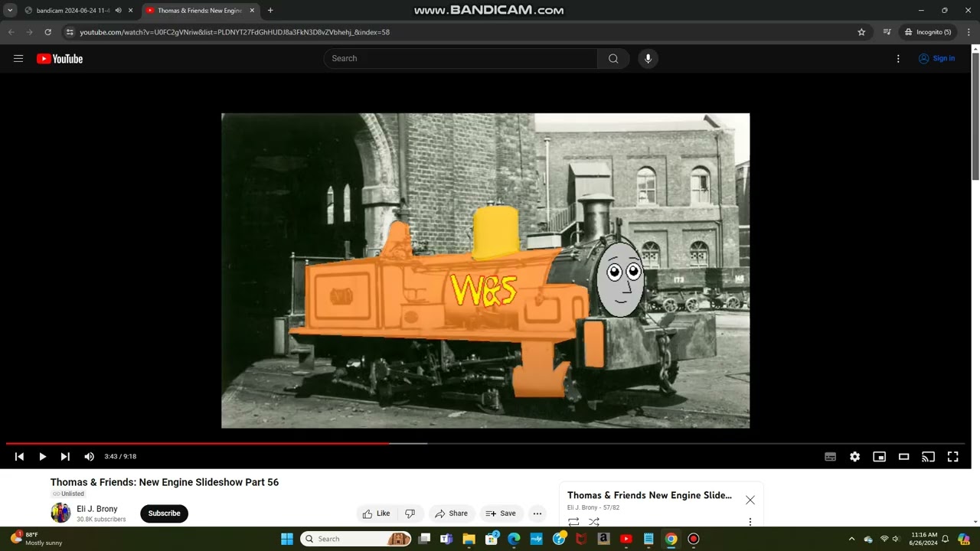Toggle playlist loop

[x=573, y=522]
